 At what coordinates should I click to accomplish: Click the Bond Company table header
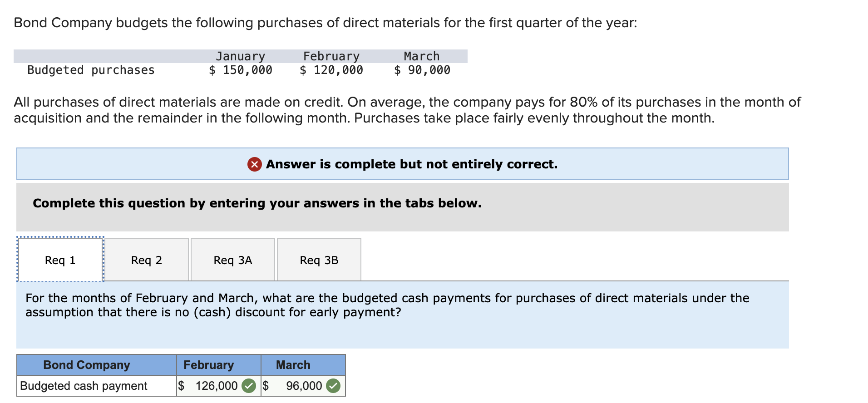click(x=86, y=364)
